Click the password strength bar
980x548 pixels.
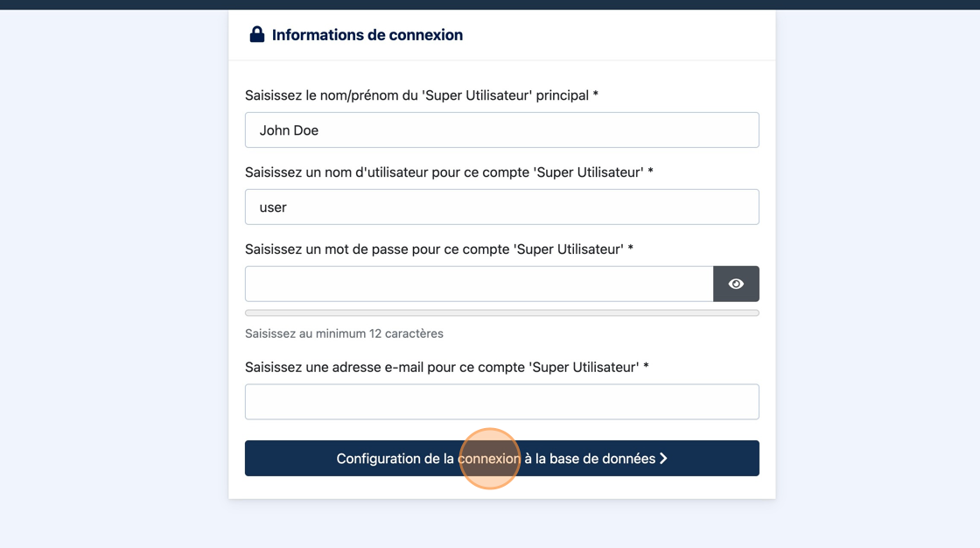[501, 313]
